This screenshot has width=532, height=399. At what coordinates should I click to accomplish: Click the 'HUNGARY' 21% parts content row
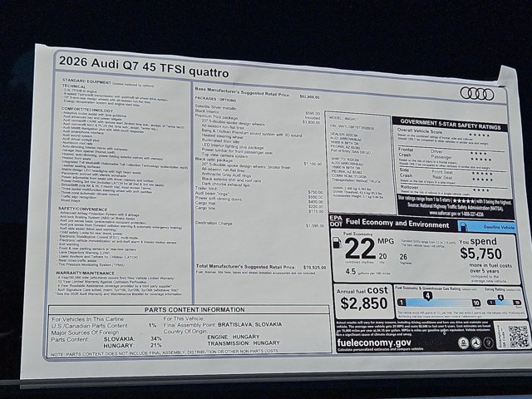(x=132, y=346)
